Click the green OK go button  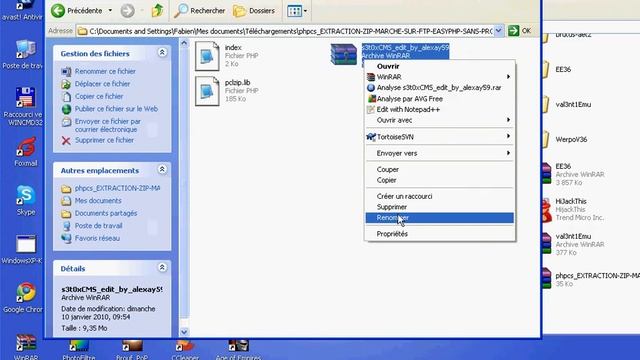coord(519,31)
